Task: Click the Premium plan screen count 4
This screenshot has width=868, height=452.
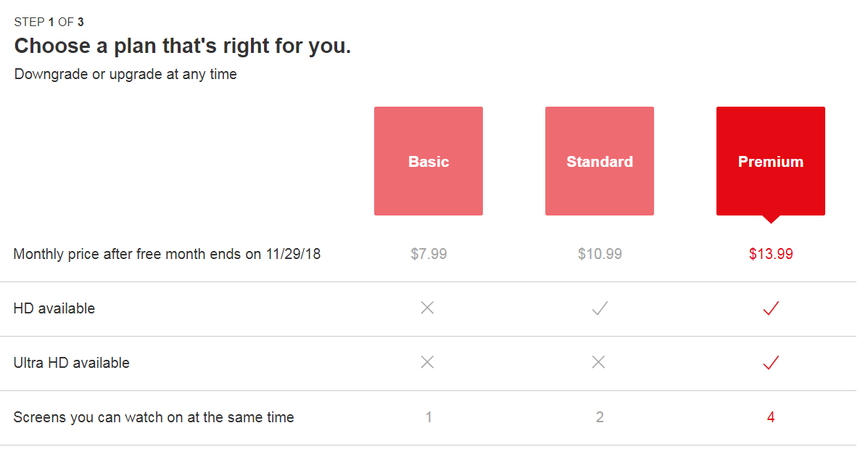Action: pyautogui.click(x=771, y=417)
